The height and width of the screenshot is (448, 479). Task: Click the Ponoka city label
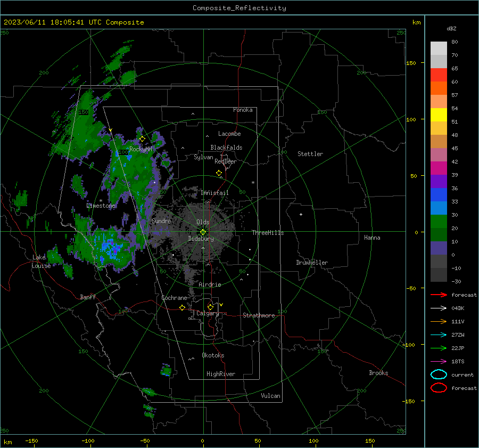click(x=243, y=110)
